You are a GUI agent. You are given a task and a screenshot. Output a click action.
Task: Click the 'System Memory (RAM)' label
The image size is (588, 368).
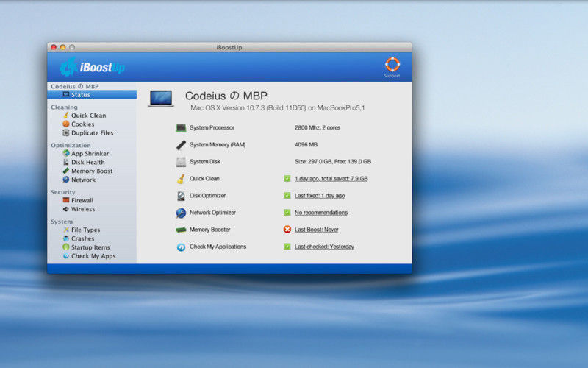pyautogui.click(x=218, y=144)
